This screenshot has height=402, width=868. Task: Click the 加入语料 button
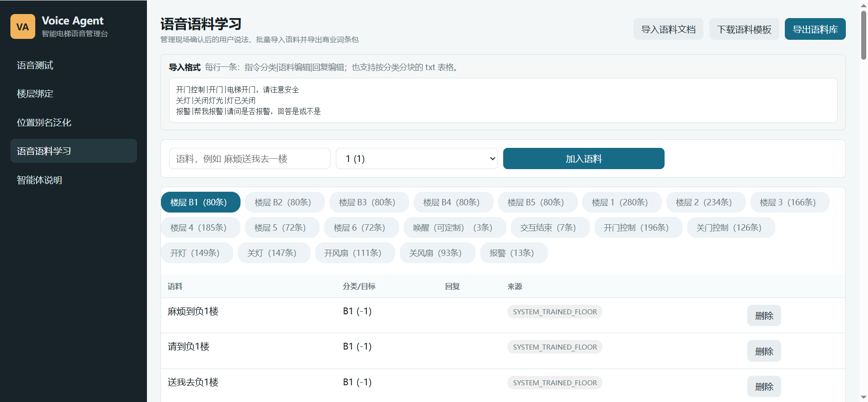click(x=584, y=159)
